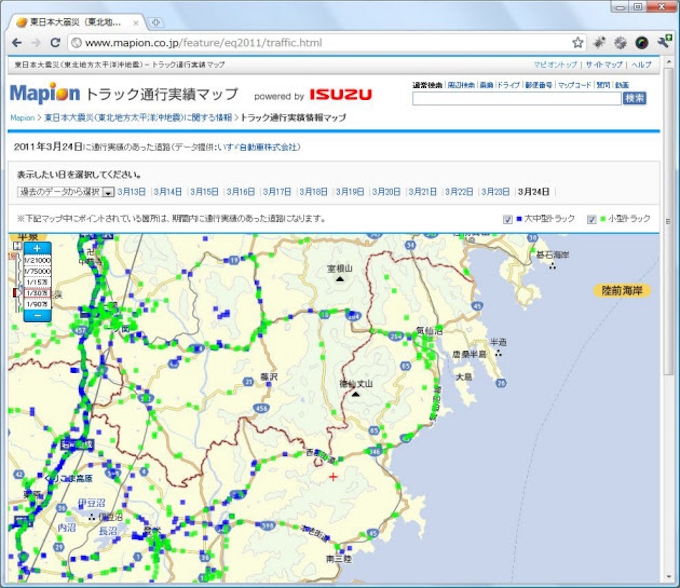Screen dimensions: 680x588
Task: Click the 気仙沼 label on map
Action: [x=429, y=331]
